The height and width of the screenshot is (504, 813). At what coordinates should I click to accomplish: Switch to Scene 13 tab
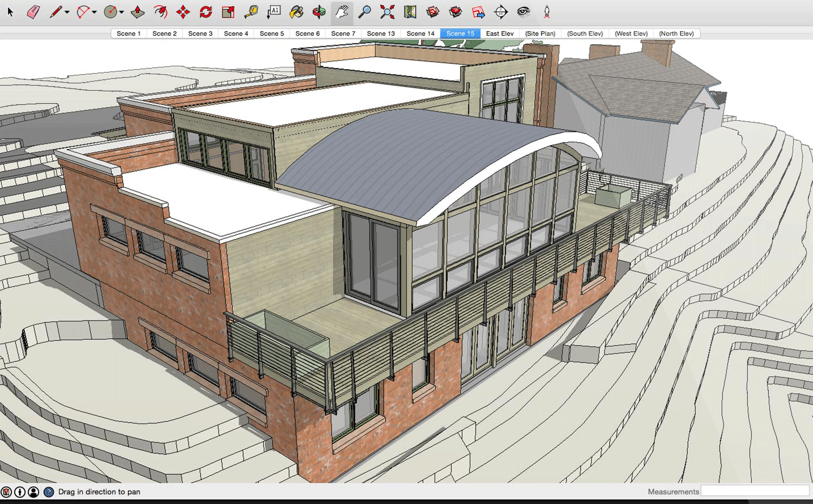(381, 33)
